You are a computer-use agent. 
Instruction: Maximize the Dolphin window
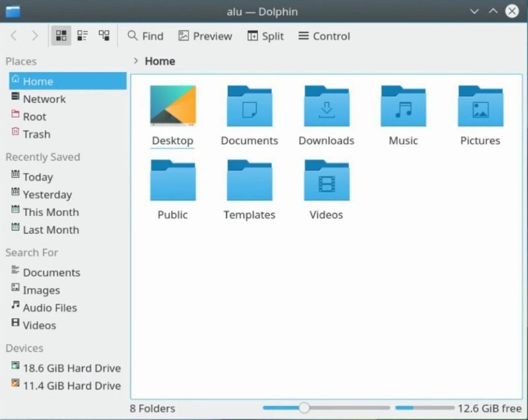coord(493,11)
